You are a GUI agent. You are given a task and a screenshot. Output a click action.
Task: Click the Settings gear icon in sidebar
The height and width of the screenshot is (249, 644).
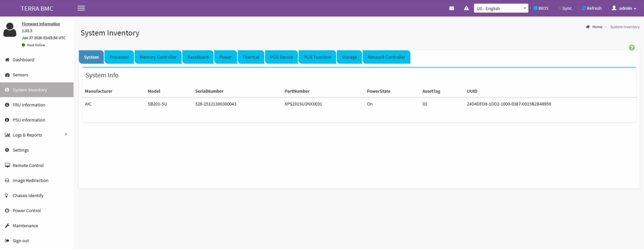pos(7,150)
